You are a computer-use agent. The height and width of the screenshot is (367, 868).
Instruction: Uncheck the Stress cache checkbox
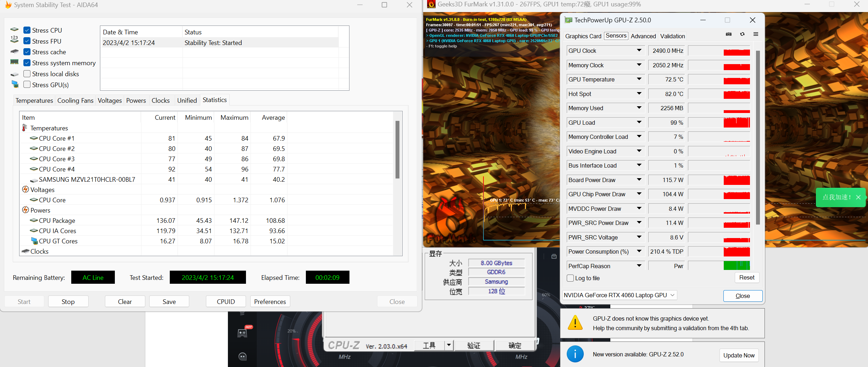click(27, 52)
